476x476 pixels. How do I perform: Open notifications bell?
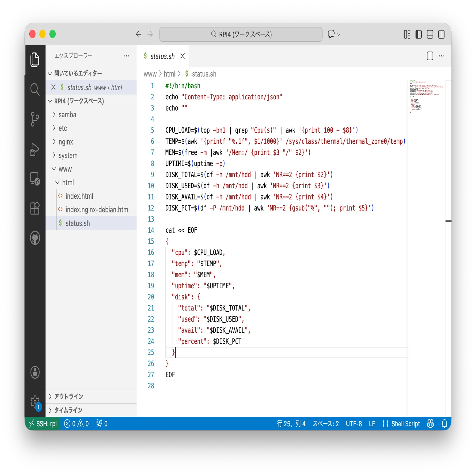pyautogui.click(x=445, y=424)
